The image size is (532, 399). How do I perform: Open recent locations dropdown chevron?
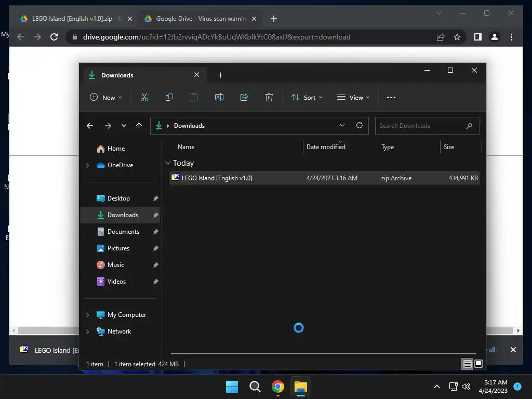point(124,126)
